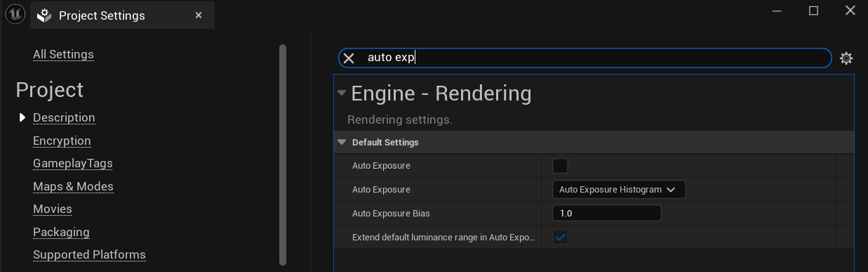868x272 pixels.
Task: Expand the Description arrow in sidebar
Action: [x=22, y=117]
